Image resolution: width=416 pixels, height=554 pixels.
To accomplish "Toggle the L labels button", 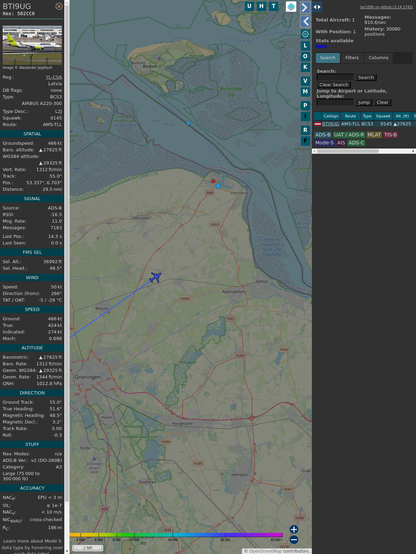I will [x=305, y=46].
